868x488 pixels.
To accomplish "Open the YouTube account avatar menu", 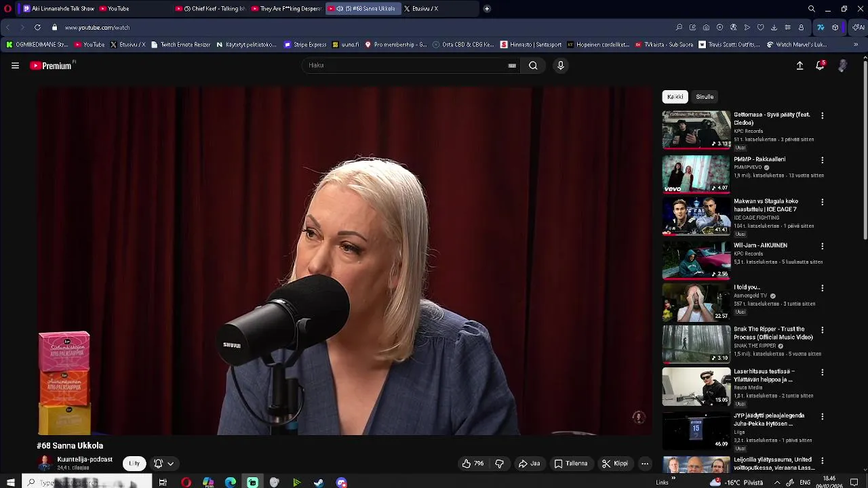I will pyautogui.click(x=842, y=66).
